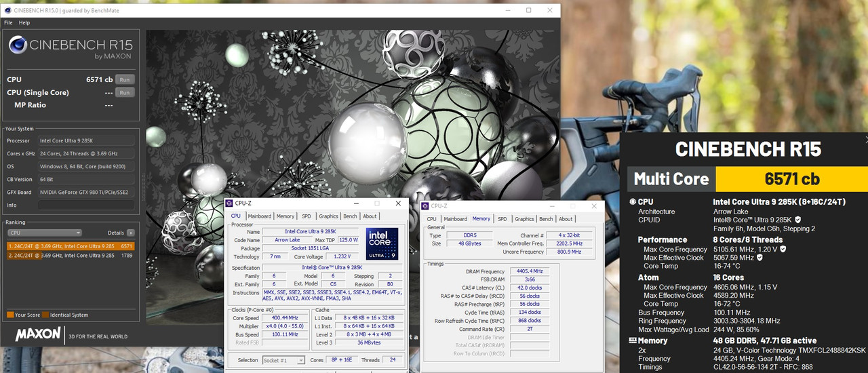Click the Core Speed value 400.44 MHz

[284, 317]
